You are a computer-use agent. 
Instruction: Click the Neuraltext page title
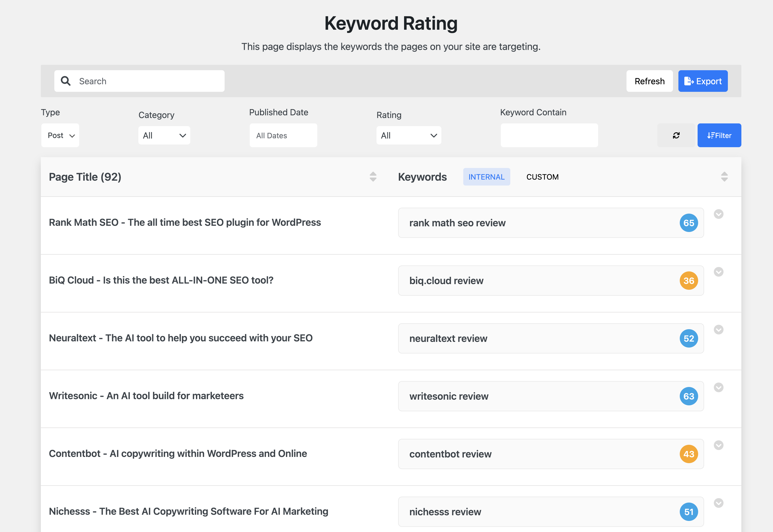(181, 338)
